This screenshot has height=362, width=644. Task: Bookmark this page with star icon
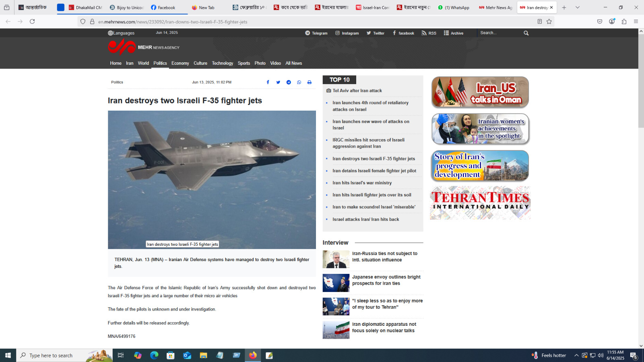[549, 22]
